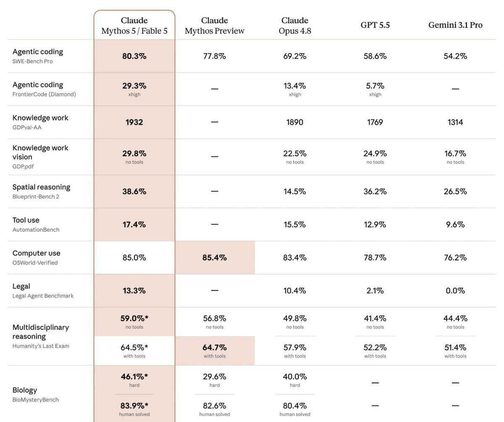The width and height of the screenshot is (504, 422).
Task: Click the Spatial reasoning Blueprint-Bench 2 label
Action: 41,191
